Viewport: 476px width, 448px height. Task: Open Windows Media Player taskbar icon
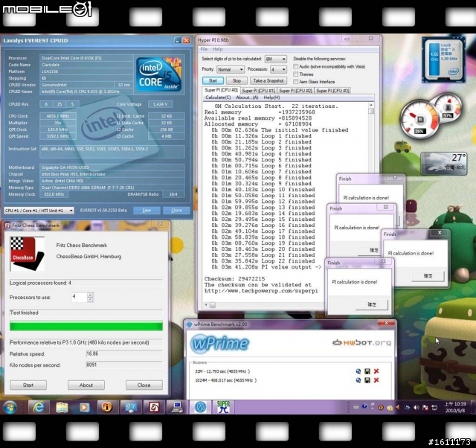click(84, 407)
